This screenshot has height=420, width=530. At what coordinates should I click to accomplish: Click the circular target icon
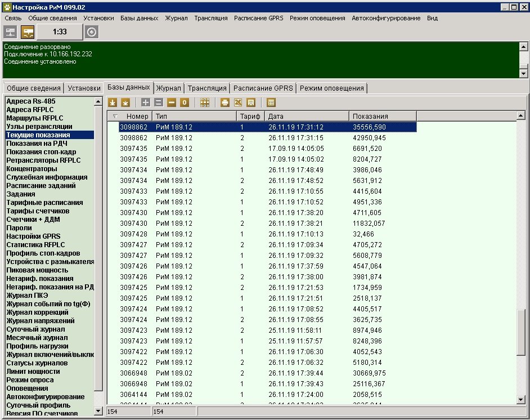92,32
